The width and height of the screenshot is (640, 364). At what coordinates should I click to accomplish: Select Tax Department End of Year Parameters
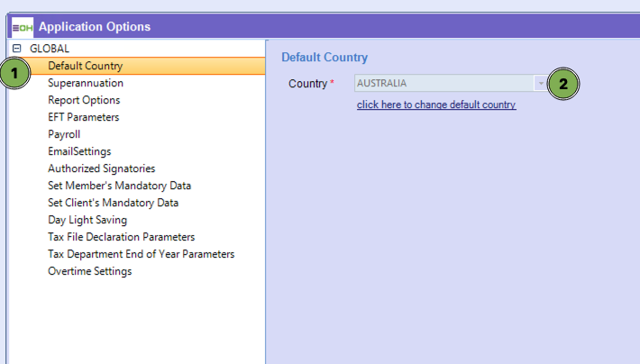click(141, 254)
